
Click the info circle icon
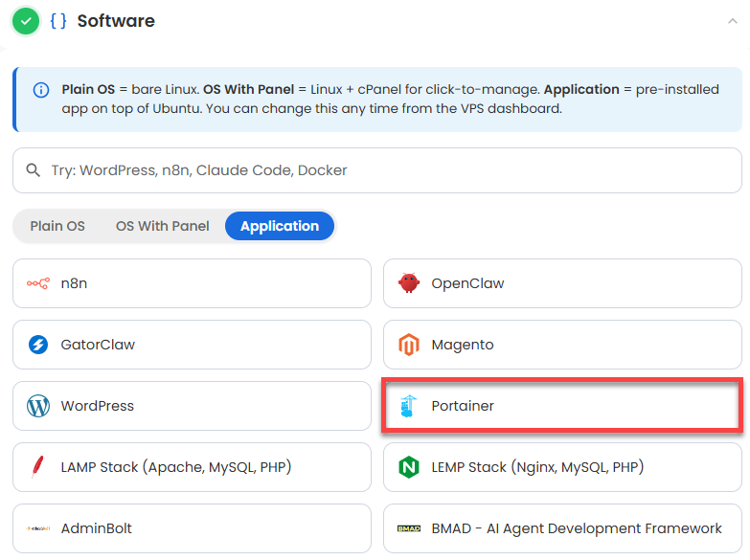41,90
